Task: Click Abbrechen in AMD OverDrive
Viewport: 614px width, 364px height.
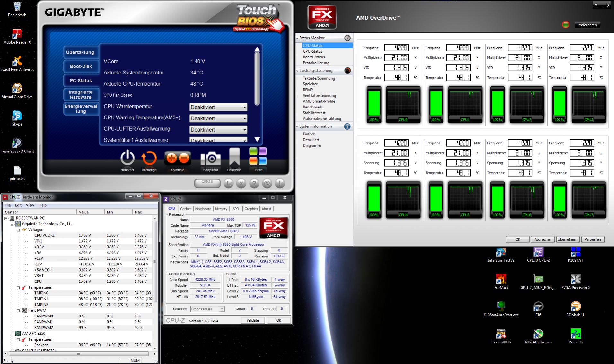Action: [543, 239]
